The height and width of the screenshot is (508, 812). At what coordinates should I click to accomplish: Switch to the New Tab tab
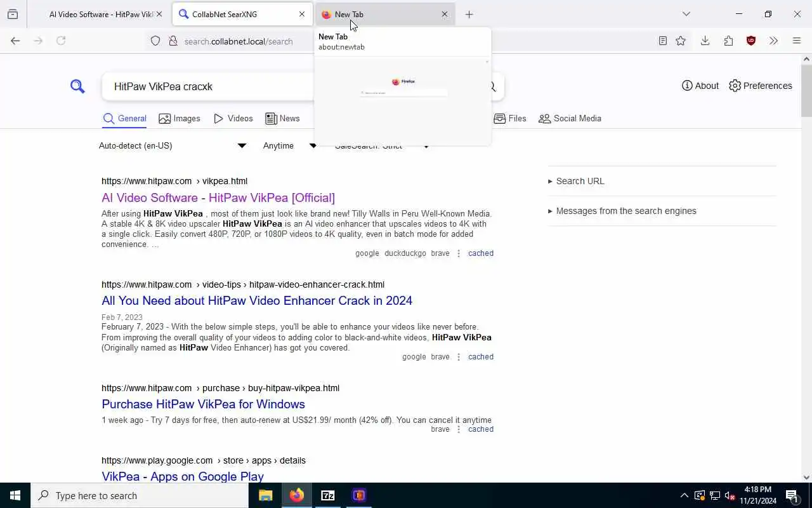click(x=385, y=14)
